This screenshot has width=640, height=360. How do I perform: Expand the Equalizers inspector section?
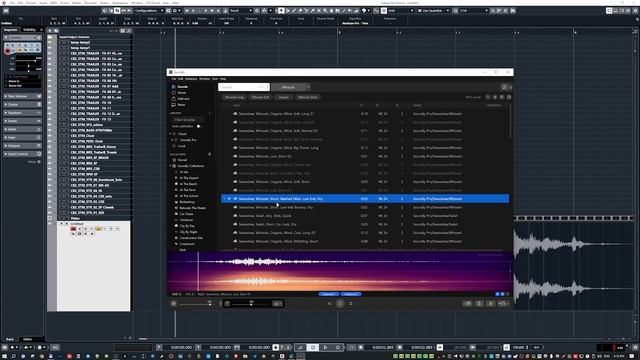click(22, 113)
